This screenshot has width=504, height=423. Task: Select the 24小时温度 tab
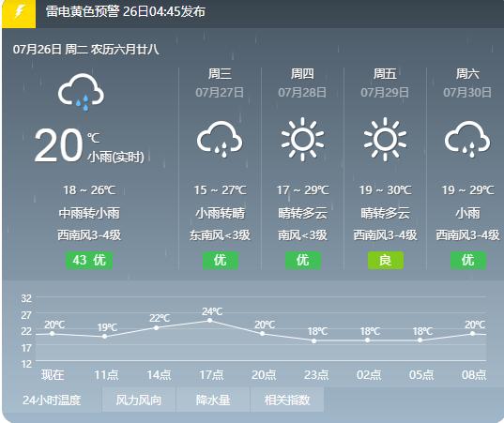pyautogui.click(x=52, y=400)
